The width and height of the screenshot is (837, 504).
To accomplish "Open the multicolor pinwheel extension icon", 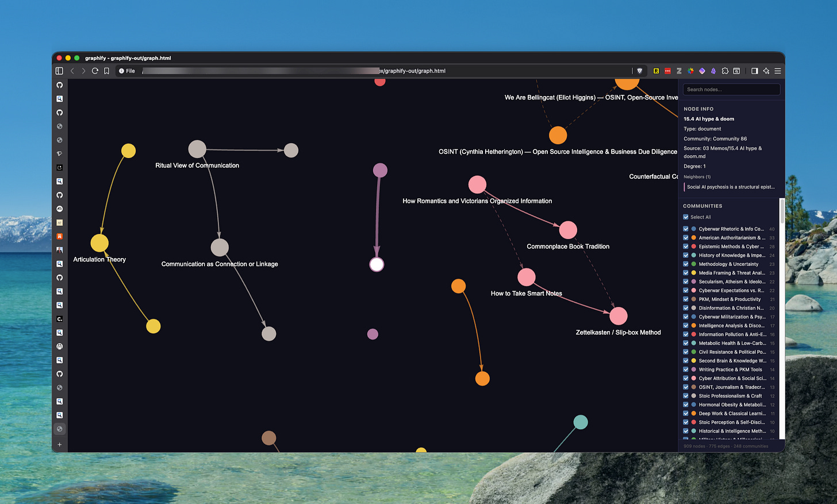I will pos(690,71).
